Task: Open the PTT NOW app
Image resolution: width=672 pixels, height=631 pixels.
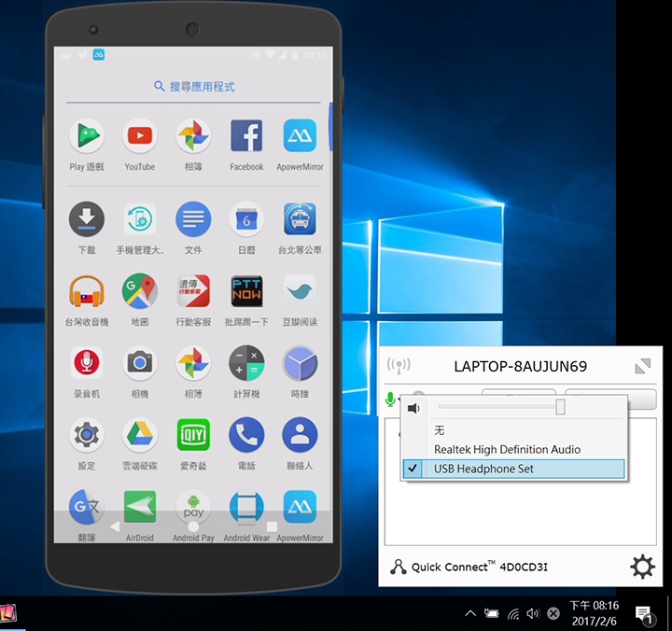Action: click(246, 291)
